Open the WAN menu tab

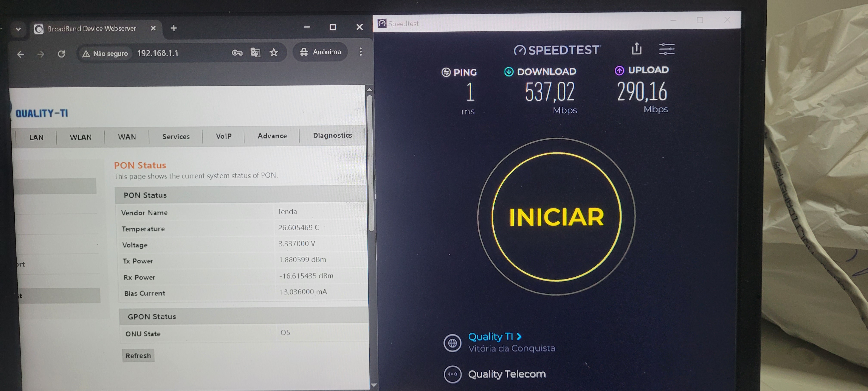point(127,137)
